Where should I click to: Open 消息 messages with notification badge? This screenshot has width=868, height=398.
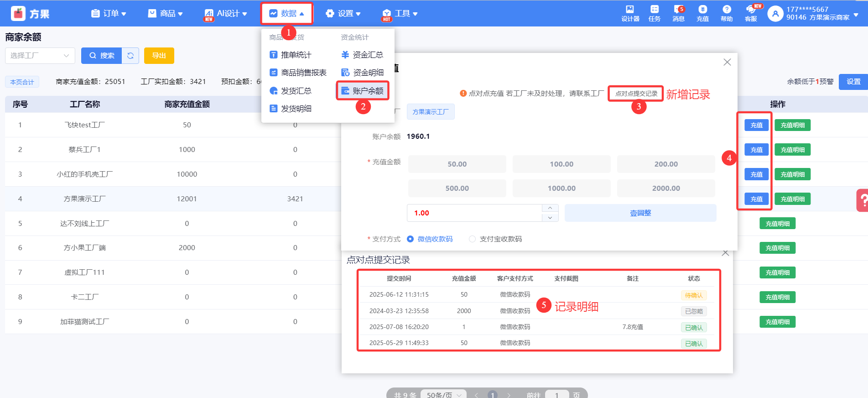tap(678, 13)
